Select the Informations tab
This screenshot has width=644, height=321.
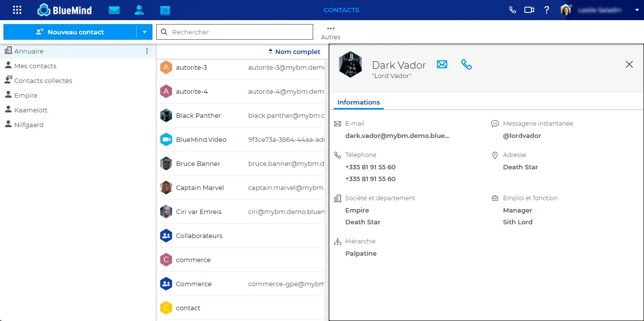[x=359, y=102]
